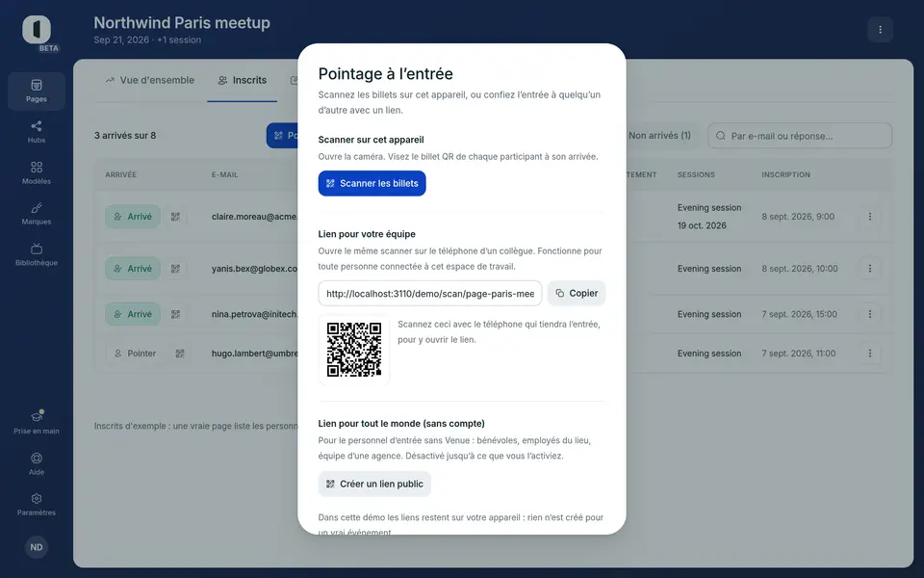Show QR ticket for hugo.lambert row
924x578 pixels.
pyautogui.click(x=180, y=354)
